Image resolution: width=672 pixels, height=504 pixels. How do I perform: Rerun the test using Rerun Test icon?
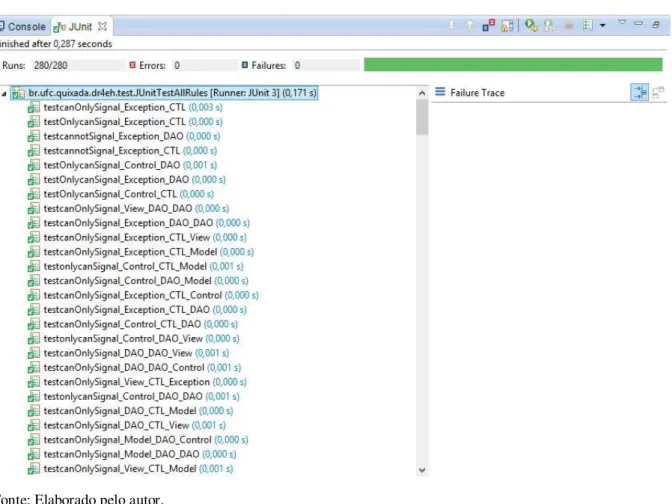pos(531,26)
